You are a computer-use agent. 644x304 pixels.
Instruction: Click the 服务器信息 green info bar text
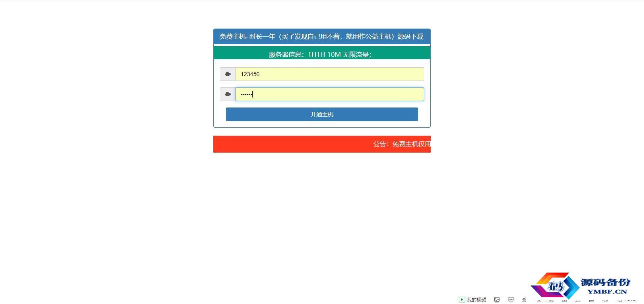pyautogui.click(x=320, y=55)
